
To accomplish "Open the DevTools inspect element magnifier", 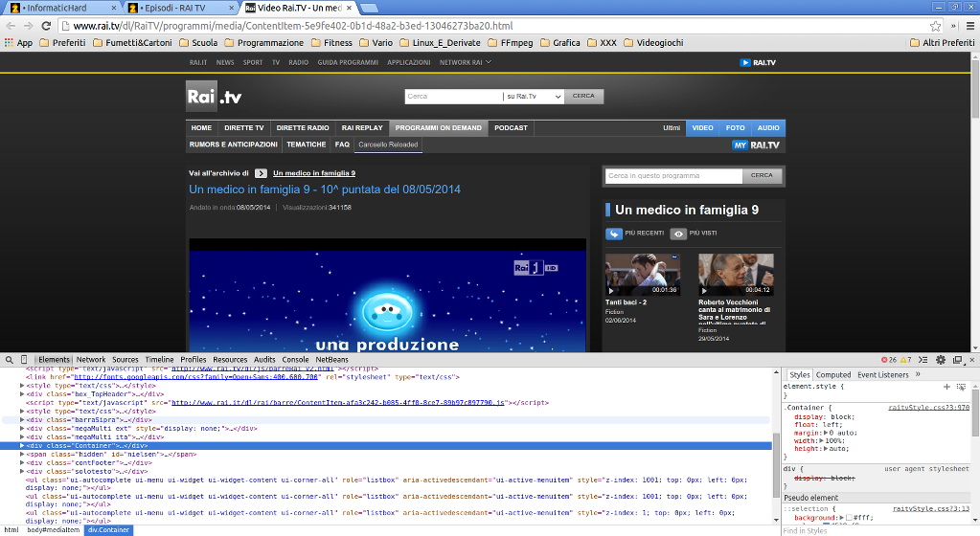I will click(10, 359).
